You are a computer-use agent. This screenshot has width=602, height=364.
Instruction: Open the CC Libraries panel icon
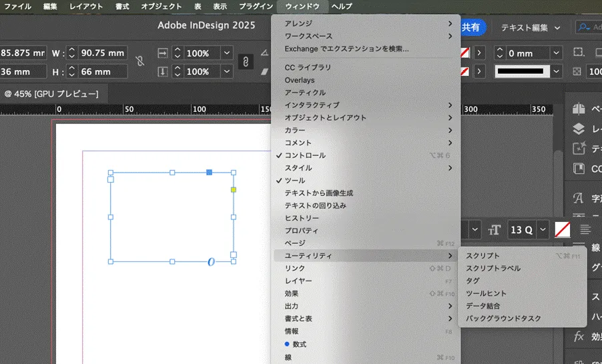pyautogui.click(x=579, y=169)
